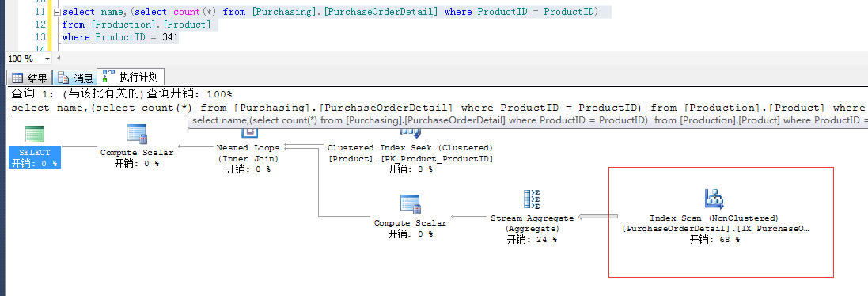
Task: Collapse the query block at line 11
Action: click(56, 12)
